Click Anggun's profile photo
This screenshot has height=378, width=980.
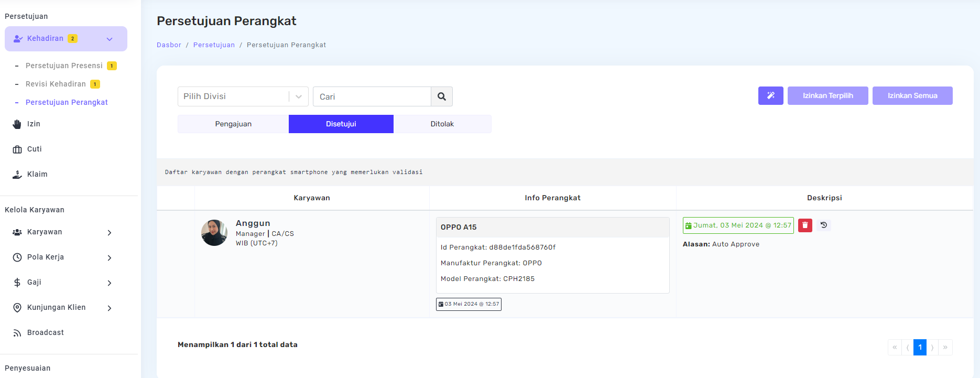point(214,233)
